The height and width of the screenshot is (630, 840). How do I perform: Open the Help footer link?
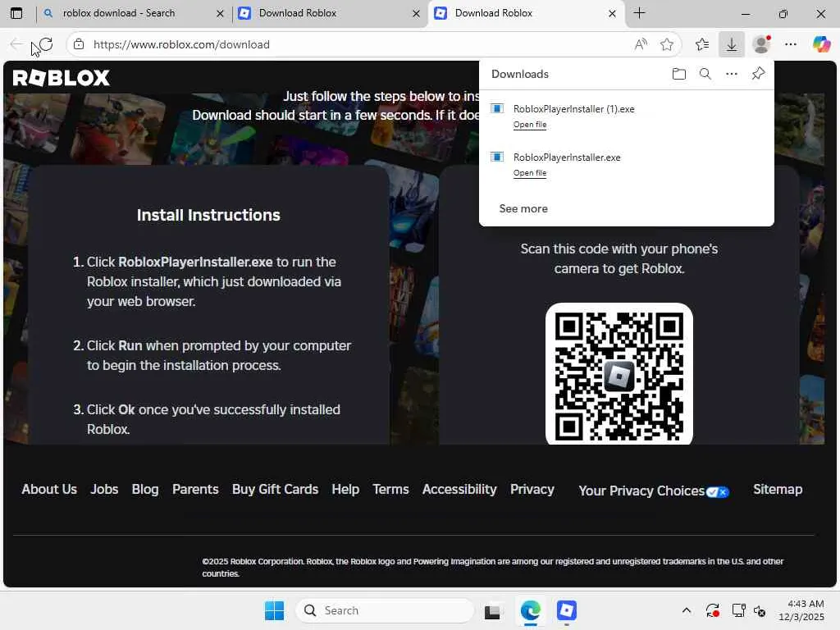coord(345,489)
